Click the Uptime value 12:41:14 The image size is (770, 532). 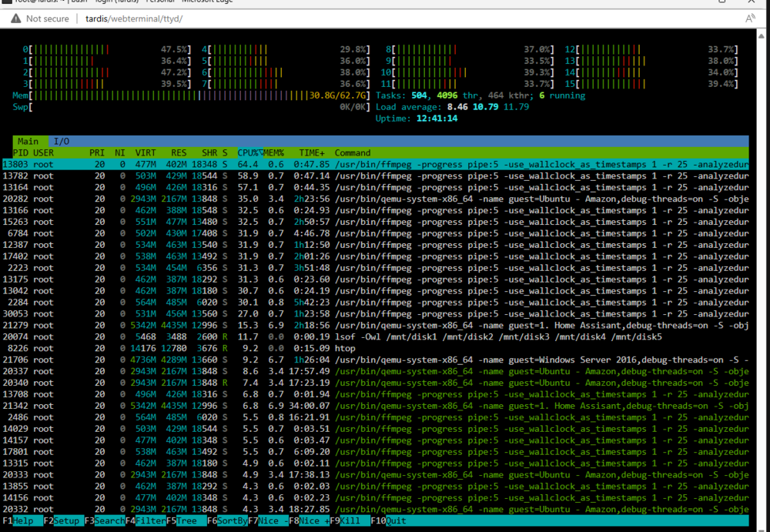(x=437, y=119)
